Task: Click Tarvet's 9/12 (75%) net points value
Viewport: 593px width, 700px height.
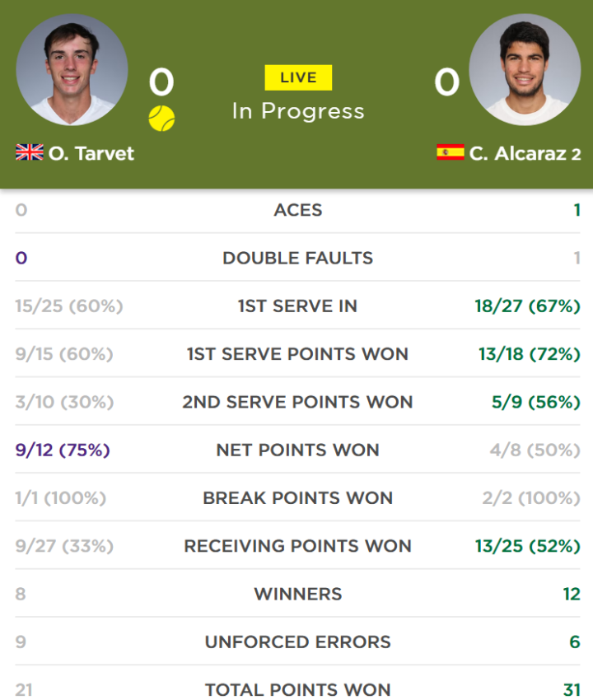Action: (63, 450)
